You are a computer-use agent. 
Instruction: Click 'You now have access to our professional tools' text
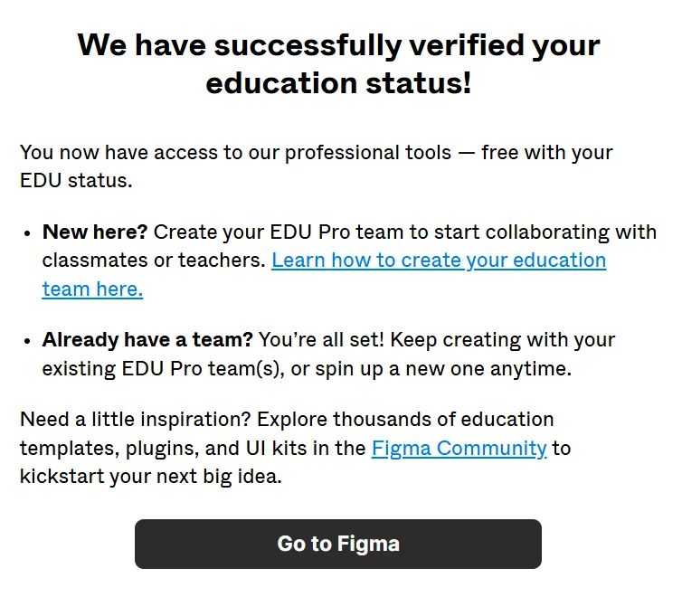(235, 153)
